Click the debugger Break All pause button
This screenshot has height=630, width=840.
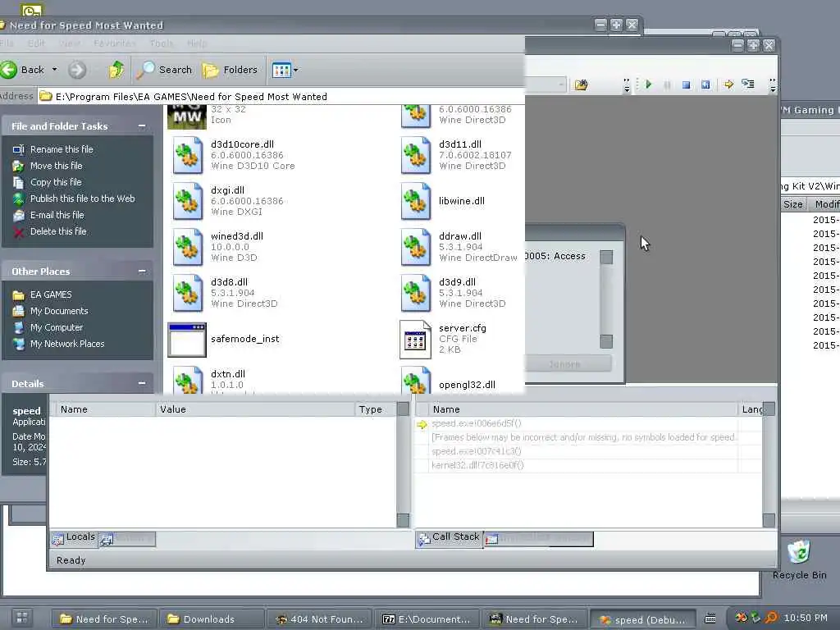668,84
